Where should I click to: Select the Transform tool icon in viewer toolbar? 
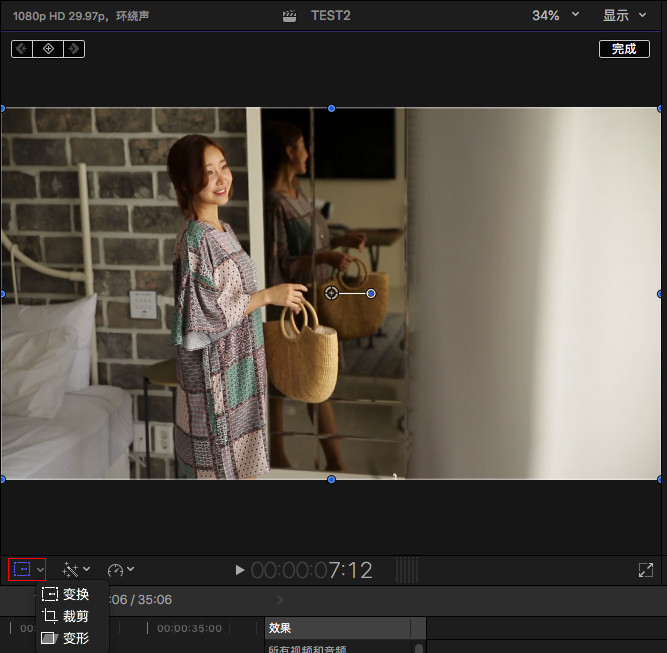[x=22, y=569]
